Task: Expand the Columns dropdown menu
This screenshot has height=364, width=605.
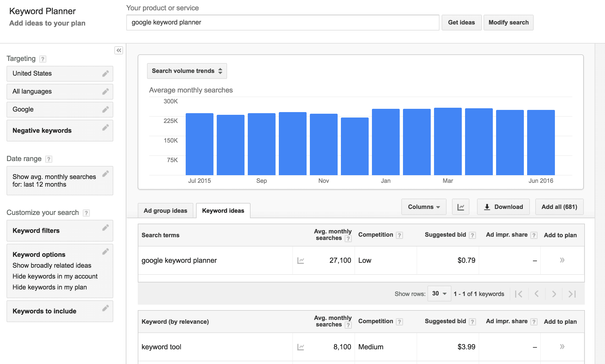Action: 424,207
